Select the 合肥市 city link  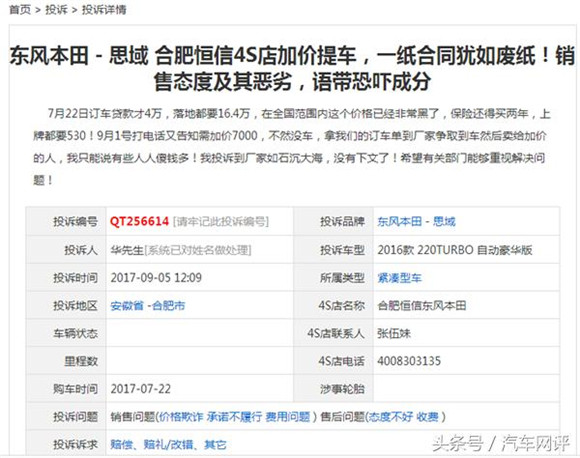168,306
